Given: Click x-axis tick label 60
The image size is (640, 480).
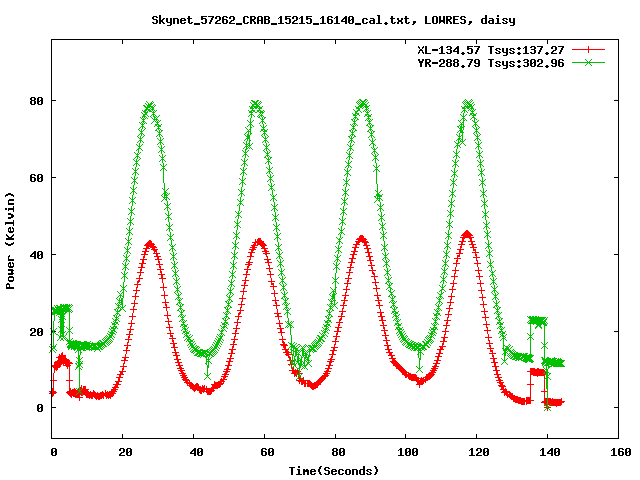Looking at the screenshot, I should pyautogui.click(x=267, y=452).
